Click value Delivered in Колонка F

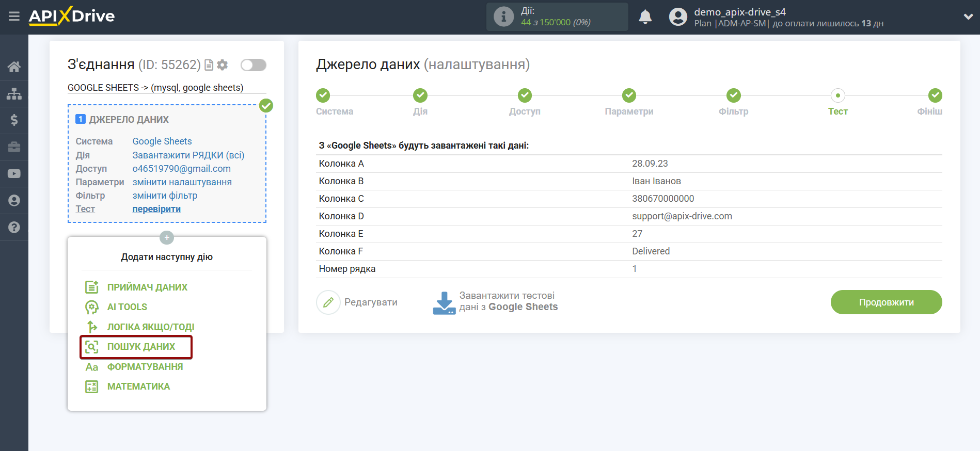[651, 251]
